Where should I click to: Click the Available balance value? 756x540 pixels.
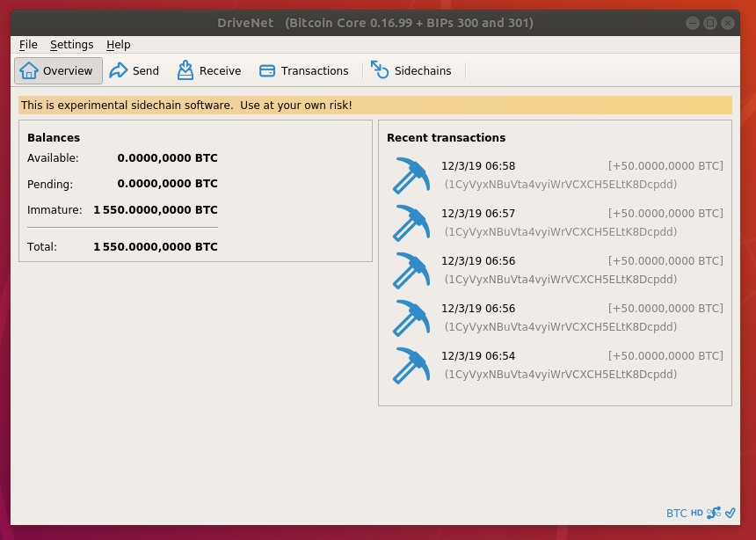point(167,158)
